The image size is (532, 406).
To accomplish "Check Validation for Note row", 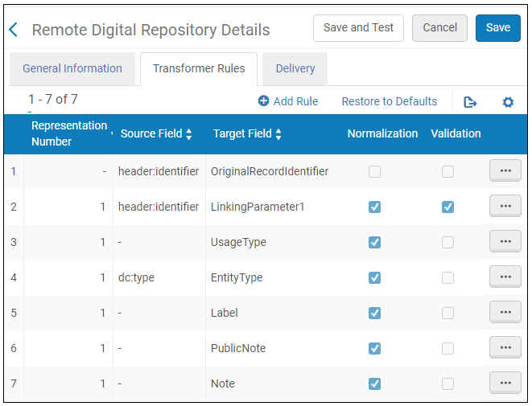I will click(447, 383).
